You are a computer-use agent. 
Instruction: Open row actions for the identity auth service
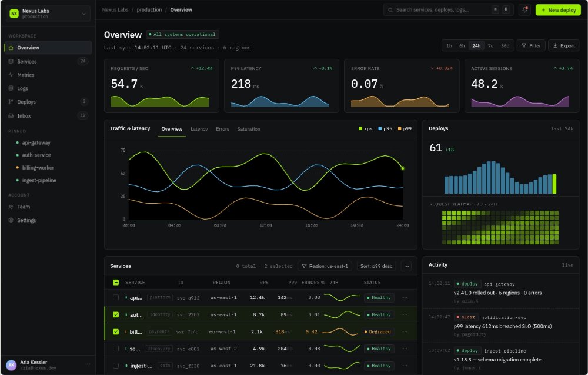[405, 314]
